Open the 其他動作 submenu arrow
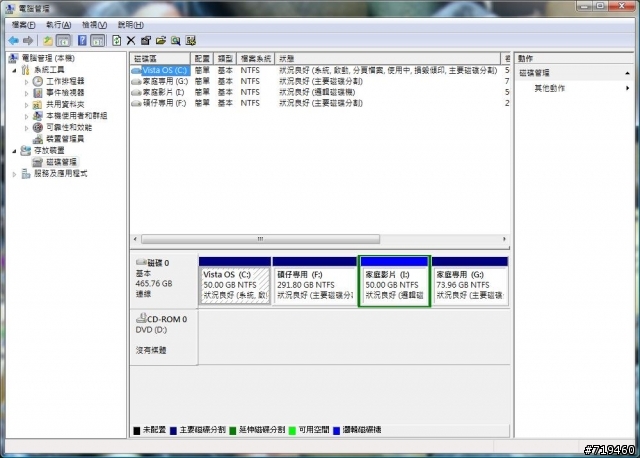This screenshot has width=640, height=458. point(627,88)
